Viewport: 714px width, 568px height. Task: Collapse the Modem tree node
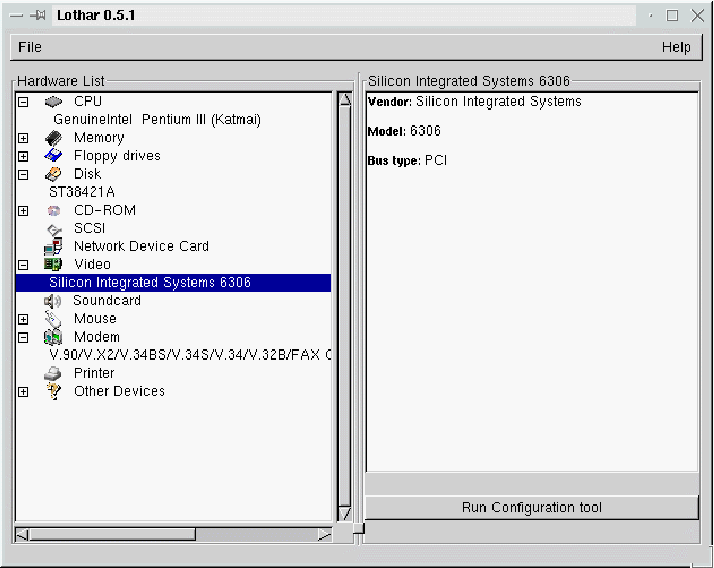click(23, 338)
